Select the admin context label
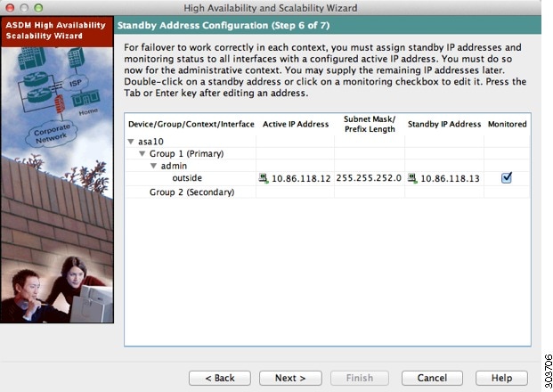 174,166
